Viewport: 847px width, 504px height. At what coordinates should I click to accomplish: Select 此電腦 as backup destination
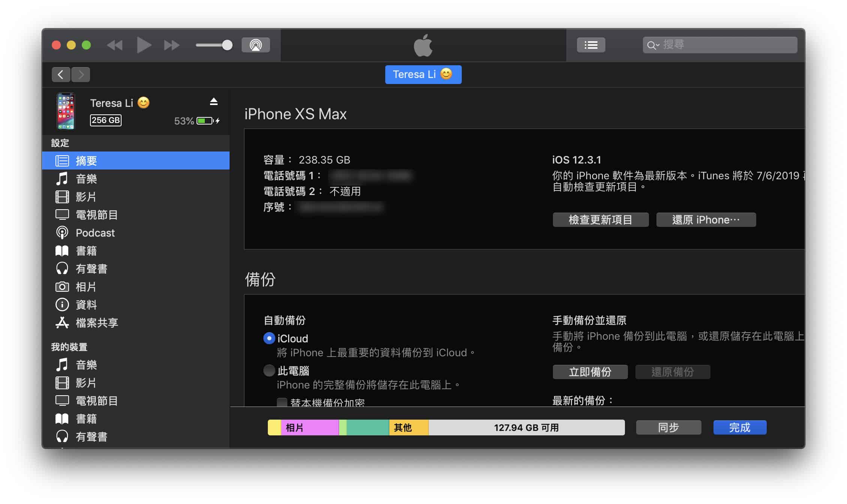[x=269, y=370]
